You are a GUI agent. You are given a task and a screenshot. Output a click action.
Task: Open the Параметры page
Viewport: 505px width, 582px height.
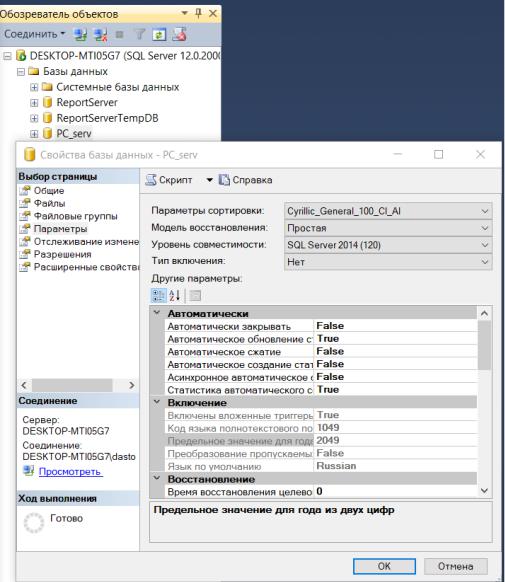[x=60, y=229]
